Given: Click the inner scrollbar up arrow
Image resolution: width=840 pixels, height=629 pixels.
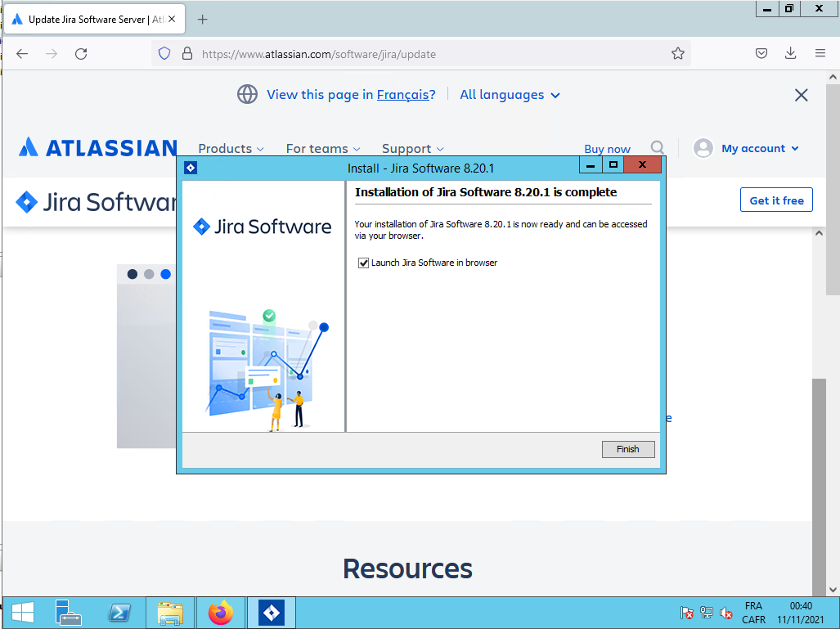Looking at the screenshot, I should tap(819, 233).
